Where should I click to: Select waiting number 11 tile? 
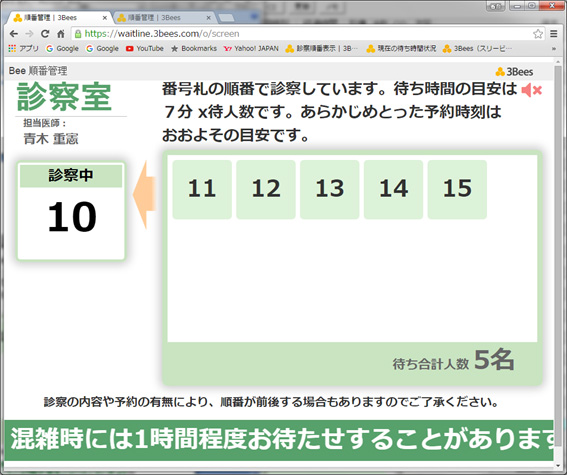tap(202, 189)
